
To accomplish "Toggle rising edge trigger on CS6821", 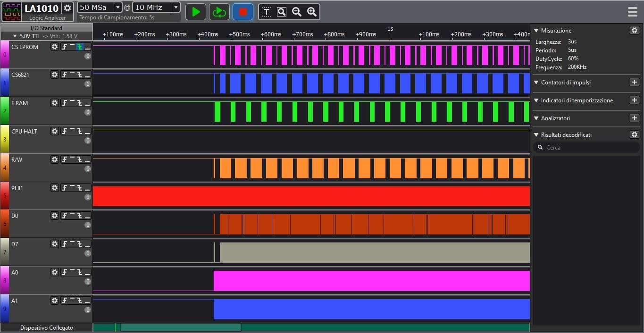I will click(65, 75).
